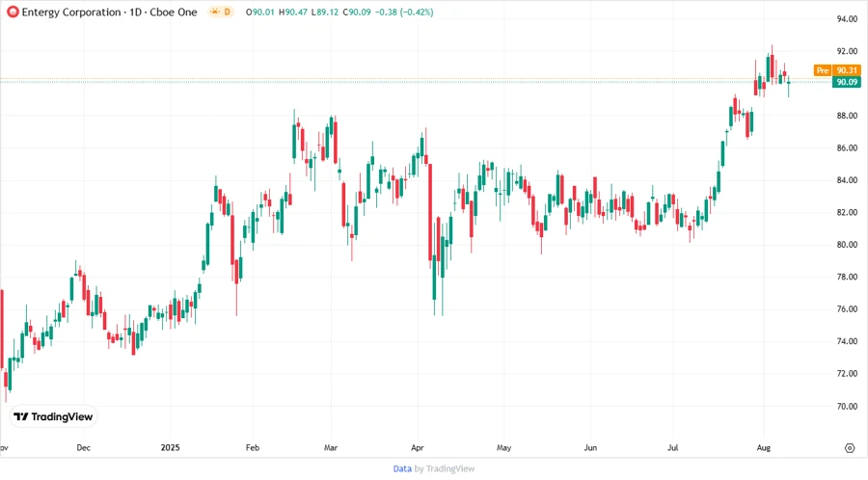
Task: Click the C90.09 close value
Action: point(357,12)
